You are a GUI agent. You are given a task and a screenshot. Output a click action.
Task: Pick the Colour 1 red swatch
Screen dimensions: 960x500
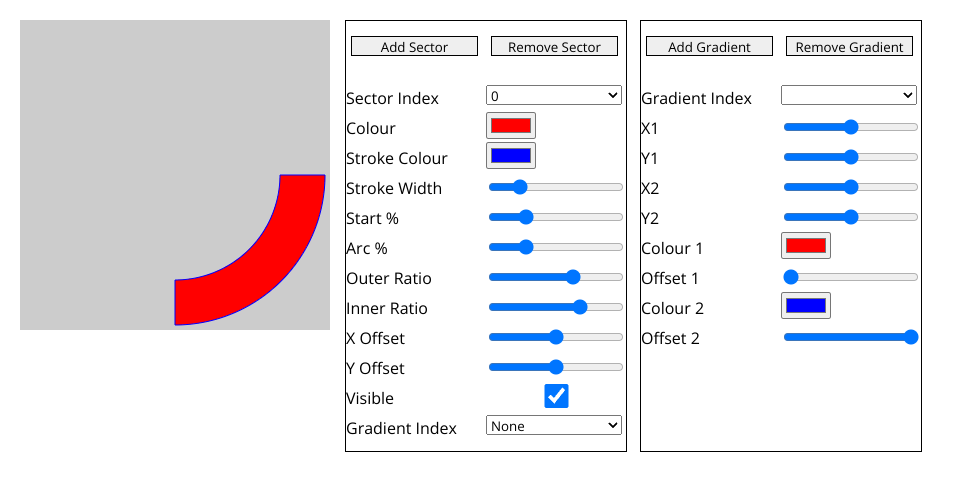tap(806, 246)
